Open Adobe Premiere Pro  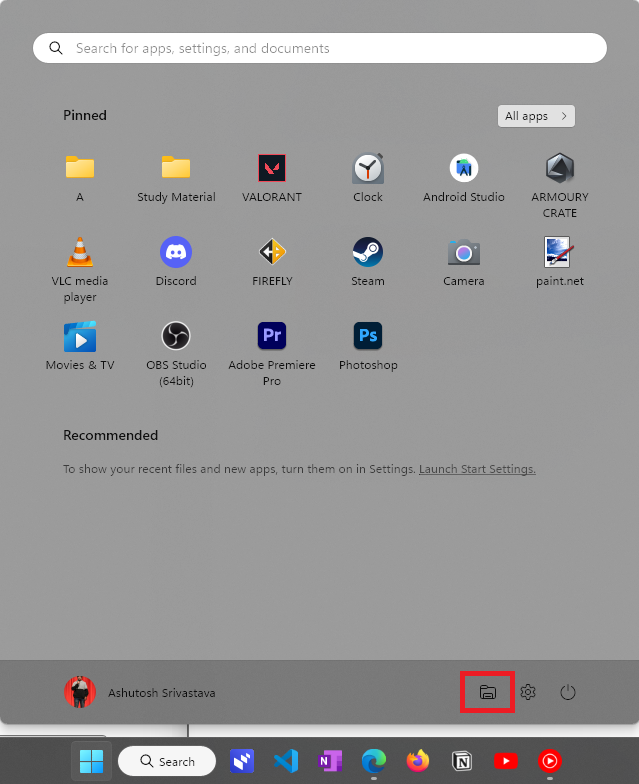point(272,354)
